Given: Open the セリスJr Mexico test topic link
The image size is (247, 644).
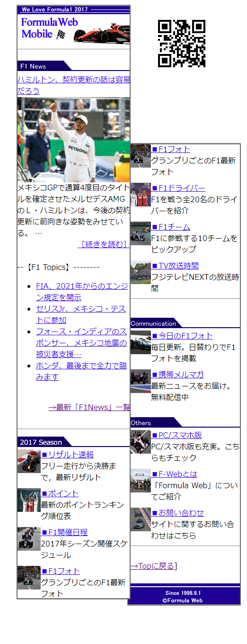Looking at the screenshot, I should point(81,314).
